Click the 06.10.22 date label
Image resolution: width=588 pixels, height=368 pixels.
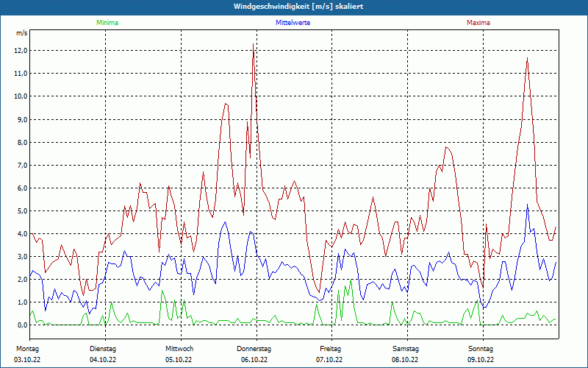tap(254, 360)
